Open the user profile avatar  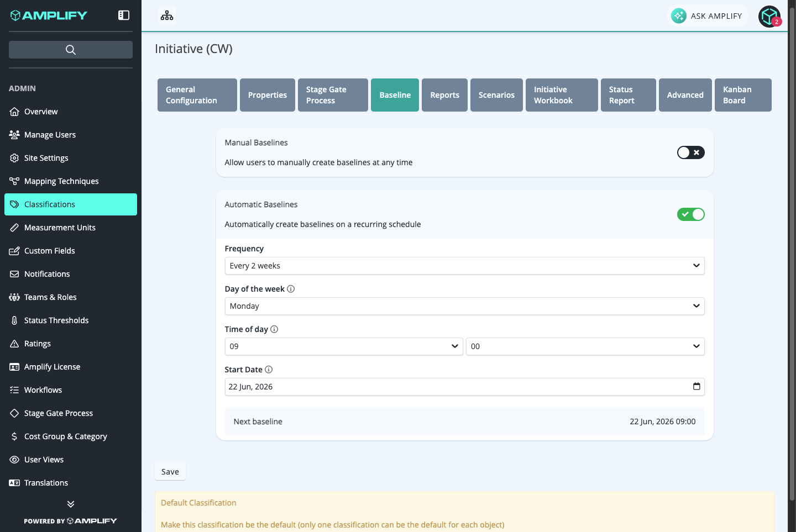pyautogui.click(x=769, y=16)
